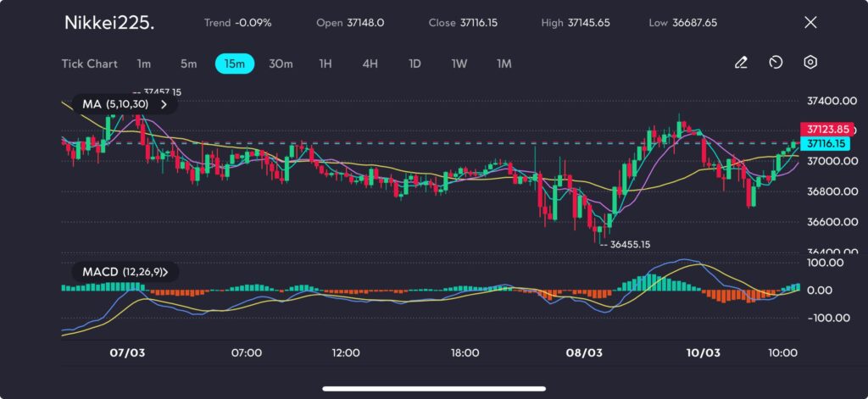
Task: Select the 1D daily timeframe
Action: pos(415,64)
